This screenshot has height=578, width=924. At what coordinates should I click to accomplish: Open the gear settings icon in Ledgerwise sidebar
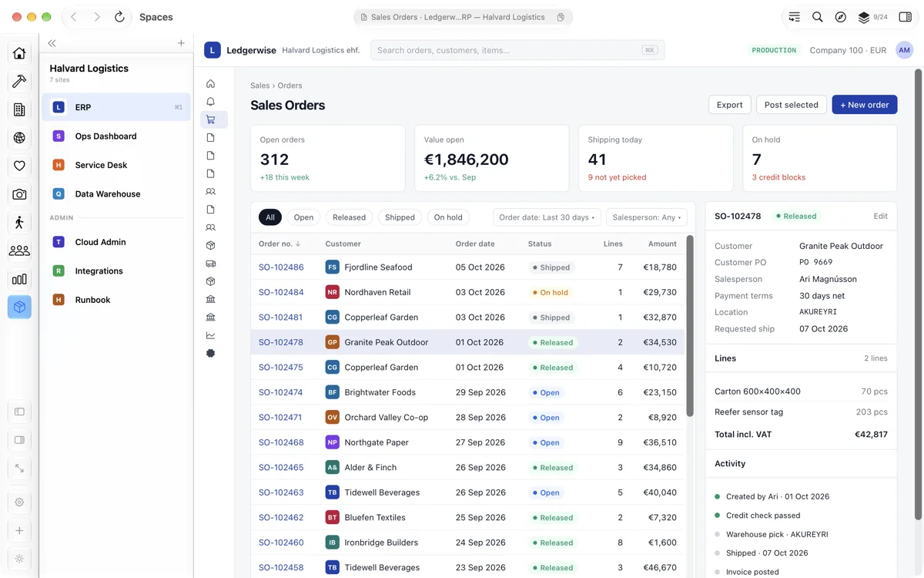click(x=210, y=353)
